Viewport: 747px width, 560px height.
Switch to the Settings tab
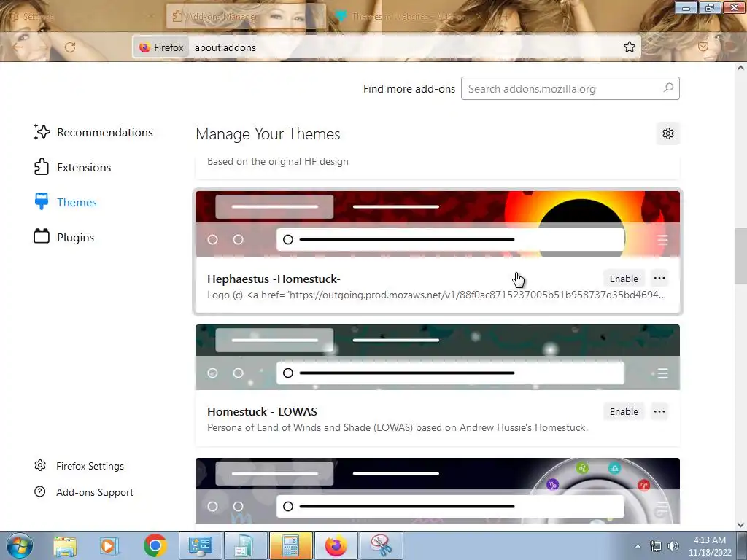click(81, 17)
